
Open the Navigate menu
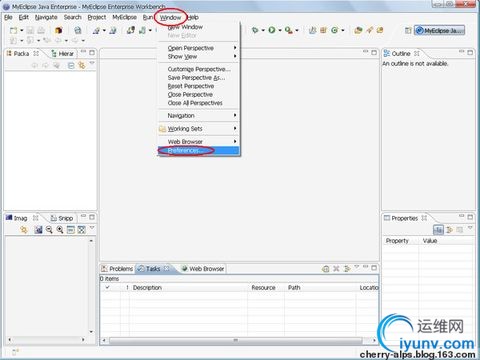[x=46, y=17]
